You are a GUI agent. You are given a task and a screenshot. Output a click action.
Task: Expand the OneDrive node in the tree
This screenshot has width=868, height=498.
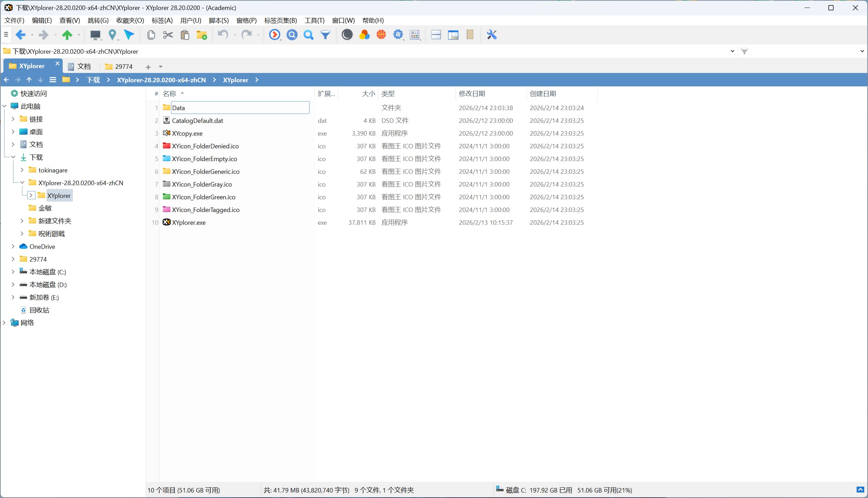coord(13,246)
